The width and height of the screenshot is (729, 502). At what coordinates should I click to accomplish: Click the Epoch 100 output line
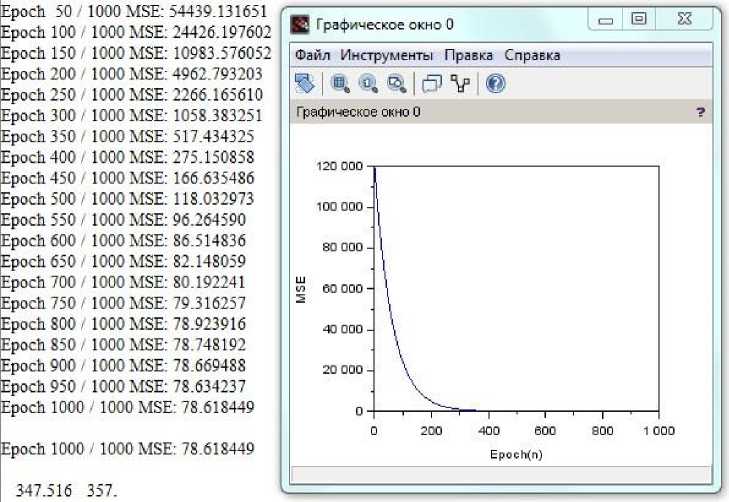[x=136, y=32]
